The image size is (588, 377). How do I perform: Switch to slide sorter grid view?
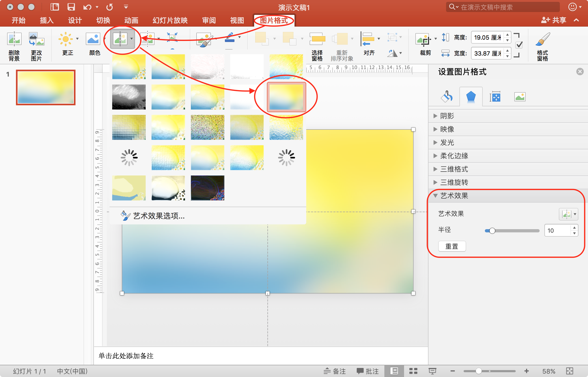(413, 371)
